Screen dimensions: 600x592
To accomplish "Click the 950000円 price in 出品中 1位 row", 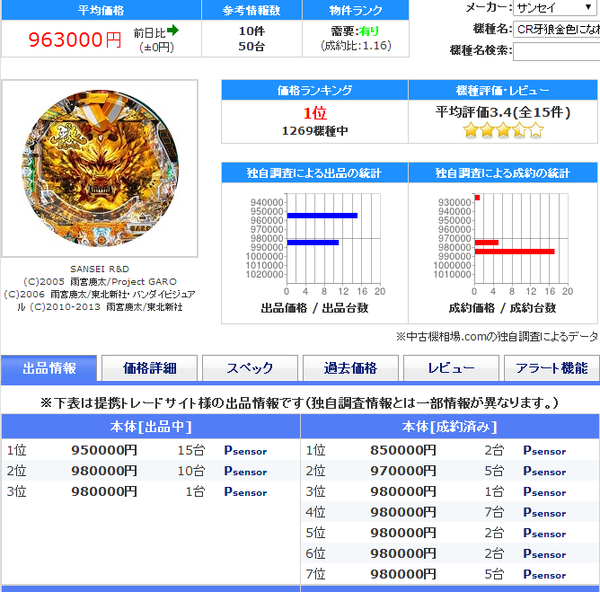I will tap(104, 450).
